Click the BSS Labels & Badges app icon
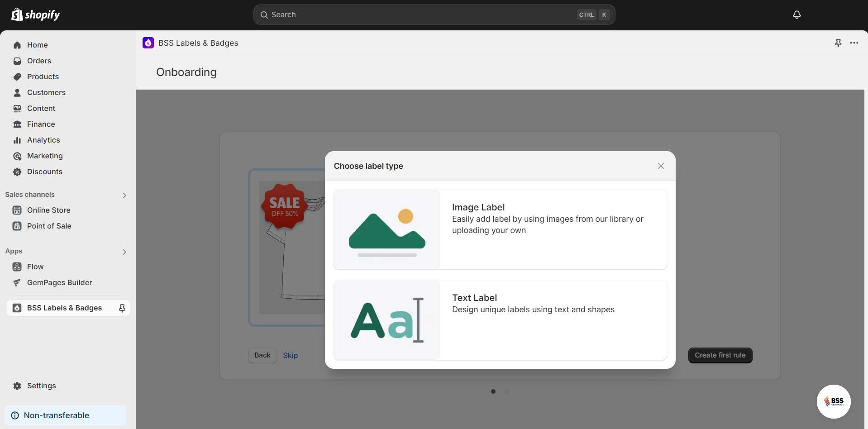The width and height of the screenshot is (868, 429). 148,43
